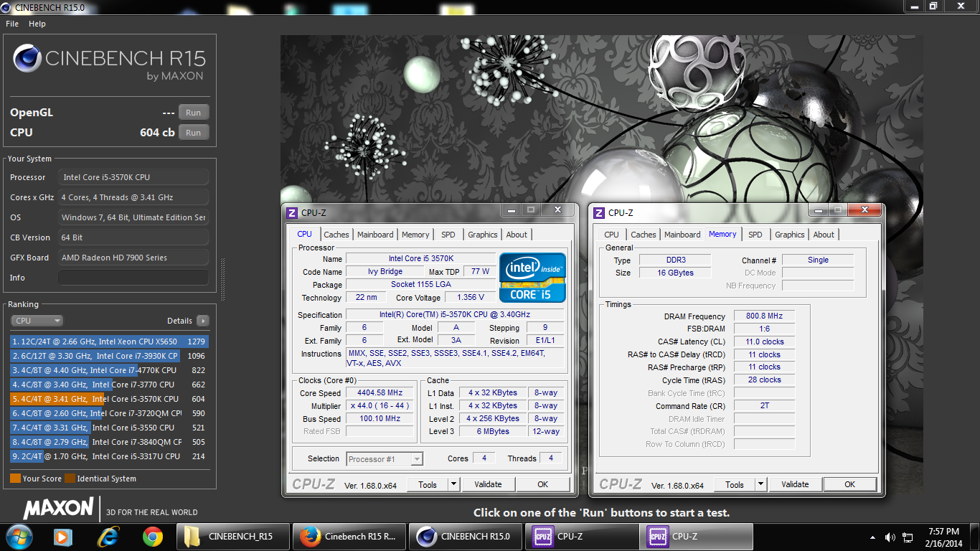Select ranking row Intel Xeon CPU X5650

tap(109, 342)
